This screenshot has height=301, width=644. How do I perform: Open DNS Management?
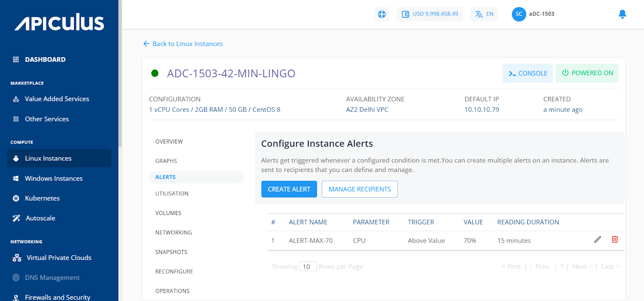[52, 278]
